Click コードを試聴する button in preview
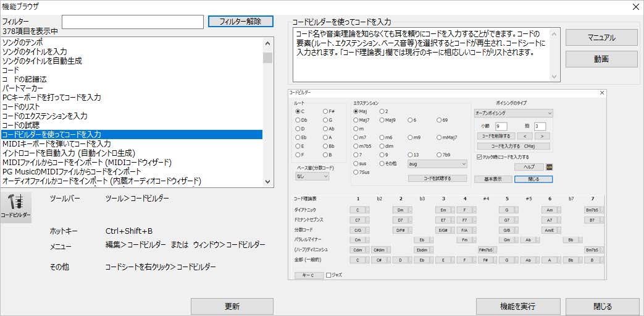The width and height of the screenshot is (644, 316). tap(437, 179)
